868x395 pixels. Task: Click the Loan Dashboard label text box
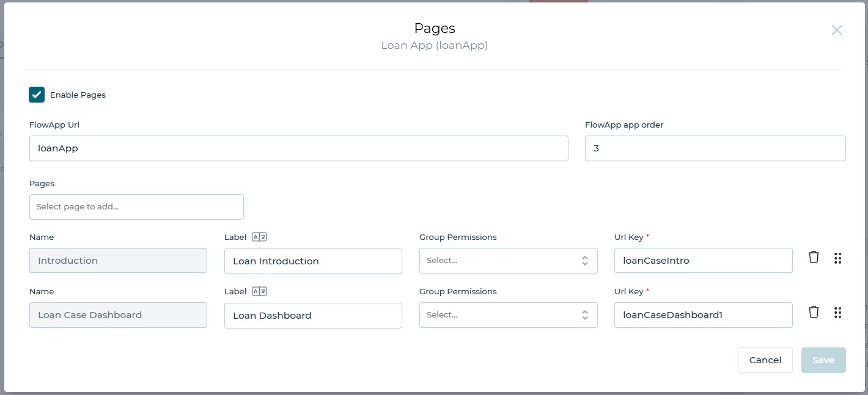pos(313,315)
